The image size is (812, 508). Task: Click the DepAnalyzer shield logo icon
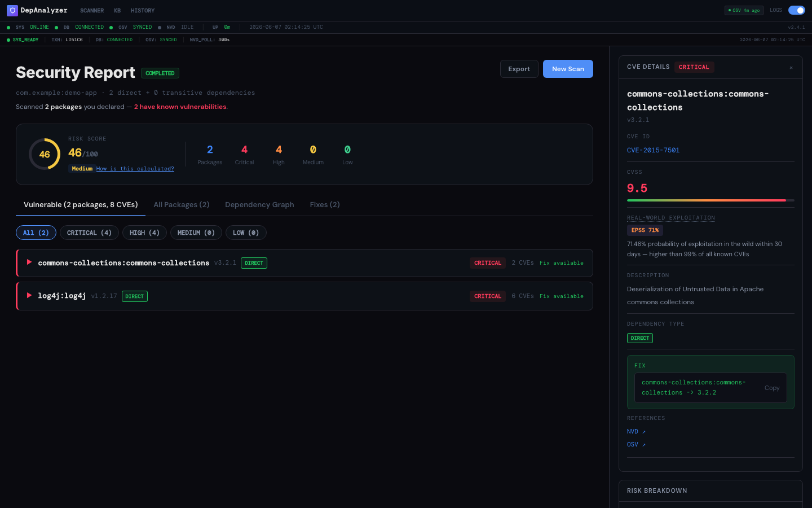click(12, 11)
